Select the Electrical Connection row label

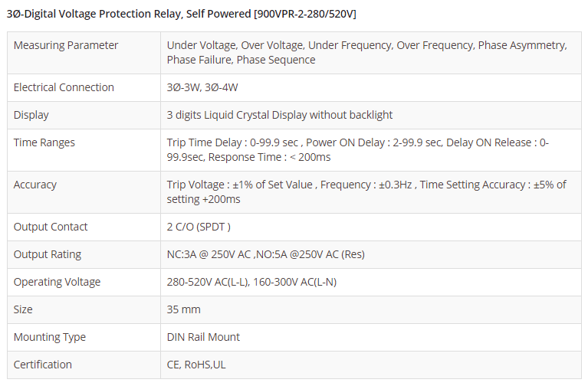click(x=64, y=87)
